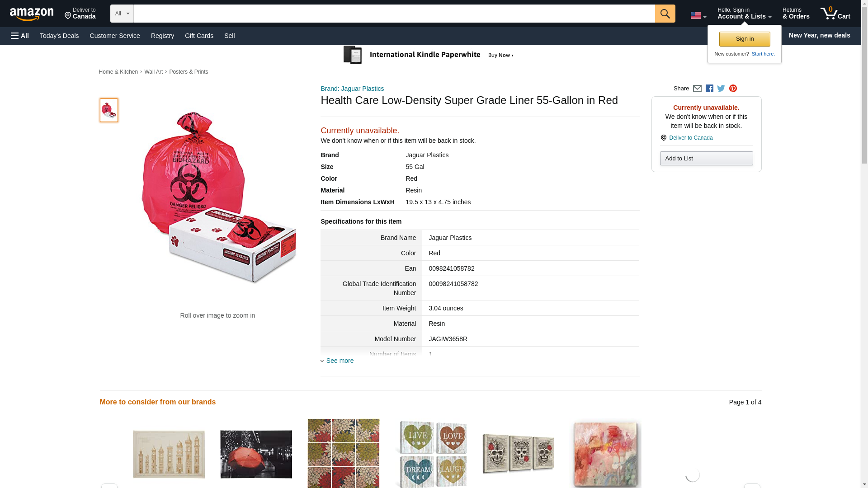Select the biohazard bag product thumbnail
The height and width of the screenshot is (488, 868).
[109, 110]
